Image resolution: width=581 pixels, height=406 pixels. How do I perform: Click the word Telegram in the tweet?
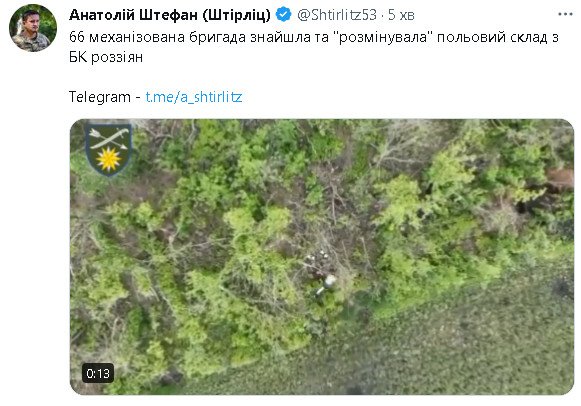click(100, 97)
